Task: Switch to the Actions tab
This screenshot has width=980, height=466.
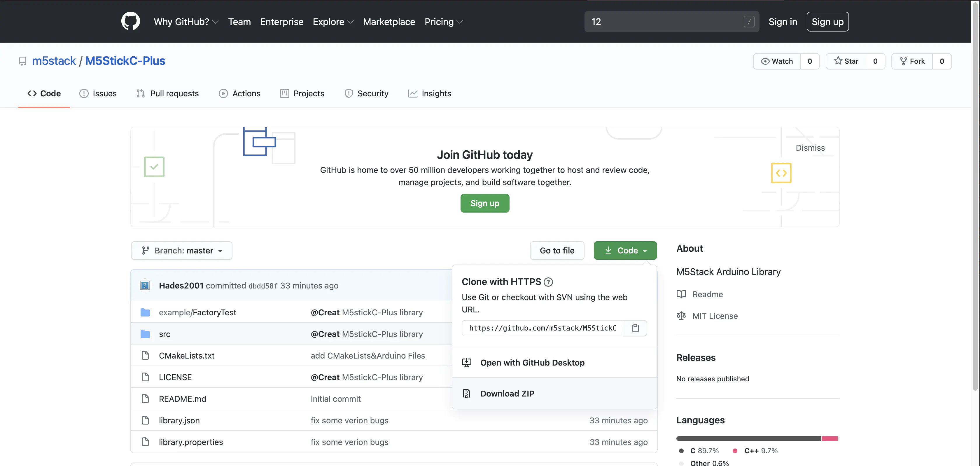Action: coord(239,94)
